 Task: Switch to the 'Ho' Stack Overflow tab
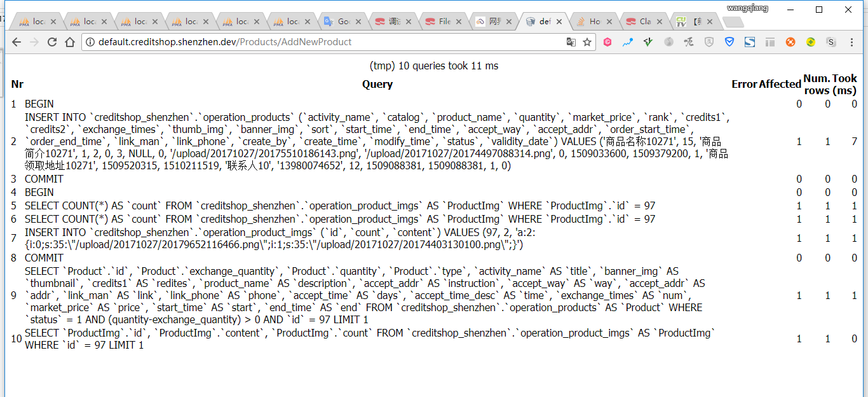click(x=595, y=21)
